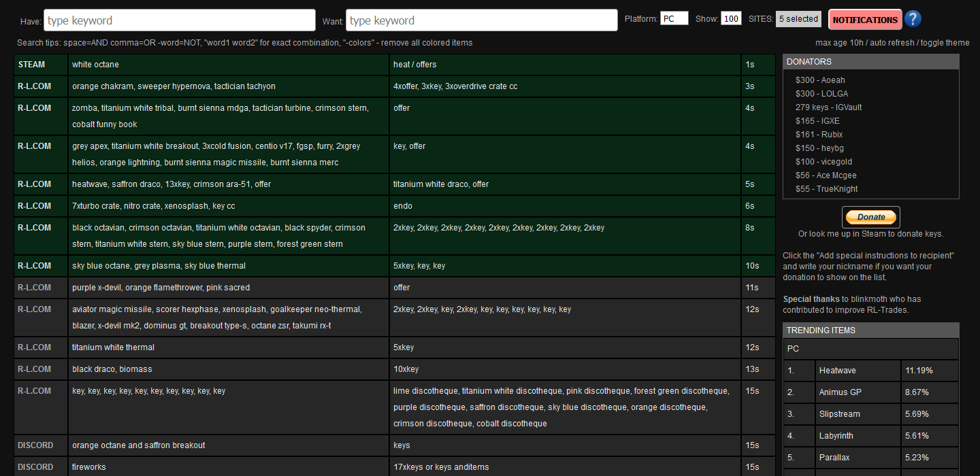
Task: Click 4xoffer, 3xkey, 3xoverdrive crate cc cell
Action: 566,86
